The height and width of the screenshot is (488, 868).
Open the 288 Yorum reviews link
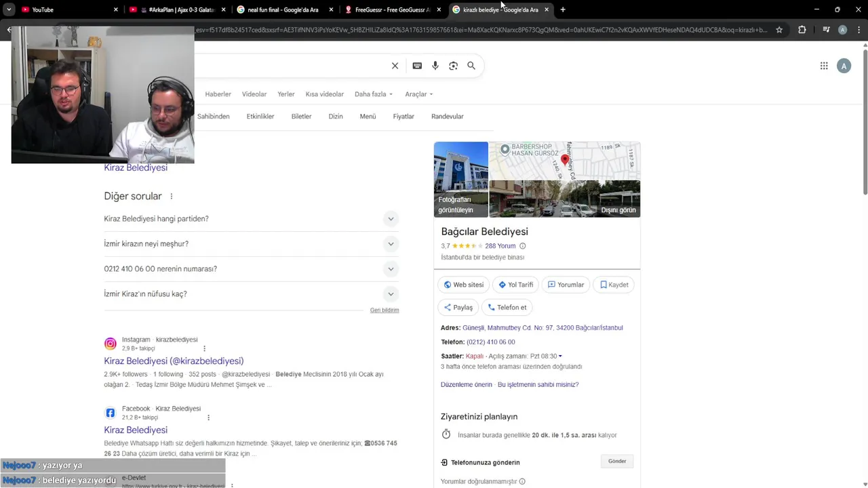[x=500, y=246]
